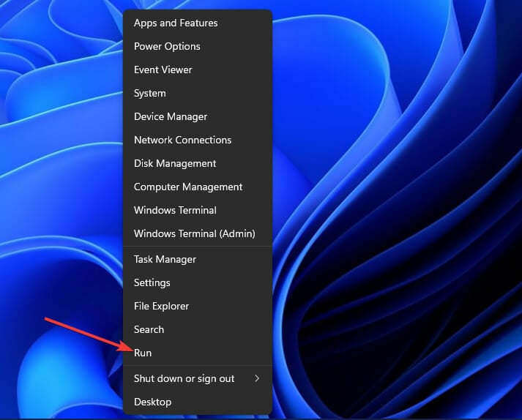Launch Computer Management
The image size is (522, 420).
point(188,187)
